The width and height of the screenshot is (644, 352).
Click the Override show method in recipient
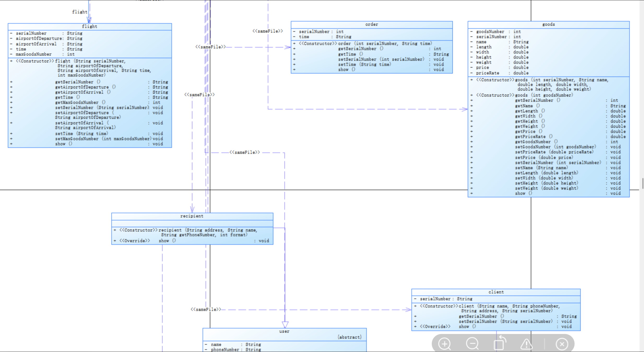(164, 241)
